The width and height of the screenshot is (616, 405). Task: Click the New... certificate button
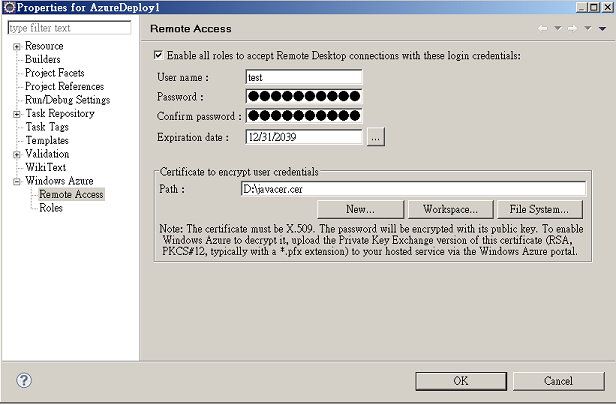[x=360, y=209]
